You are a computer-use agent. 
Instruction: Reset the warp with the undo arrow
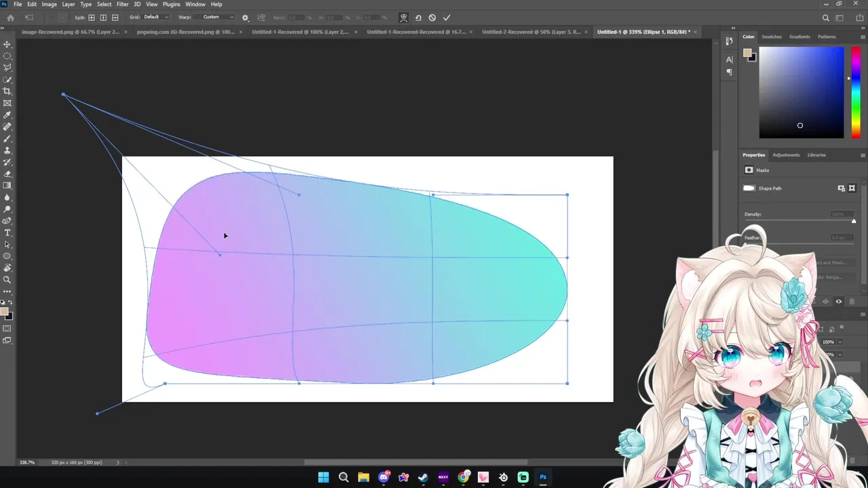(x=418, y=18)
